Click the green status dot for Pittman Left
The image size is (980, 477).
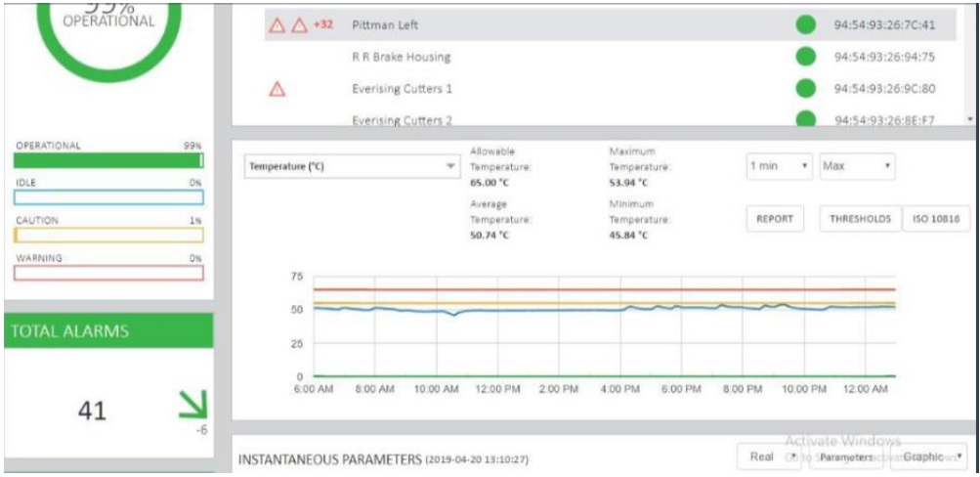(805, 25)
